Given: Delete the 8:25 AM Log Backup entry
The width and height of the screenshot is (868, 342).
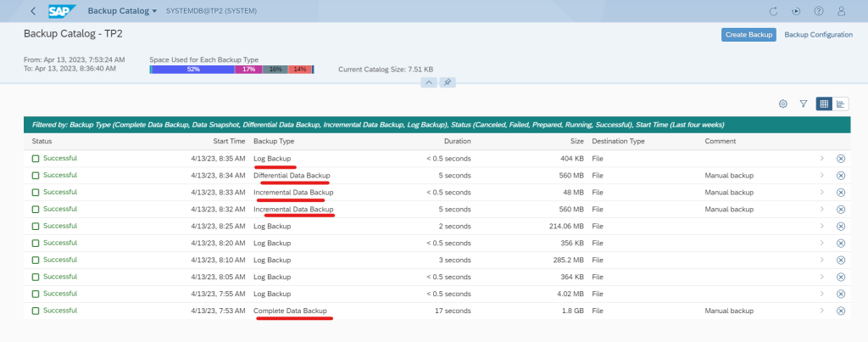Looking at the screenshot, I should [x=840, y=226].
